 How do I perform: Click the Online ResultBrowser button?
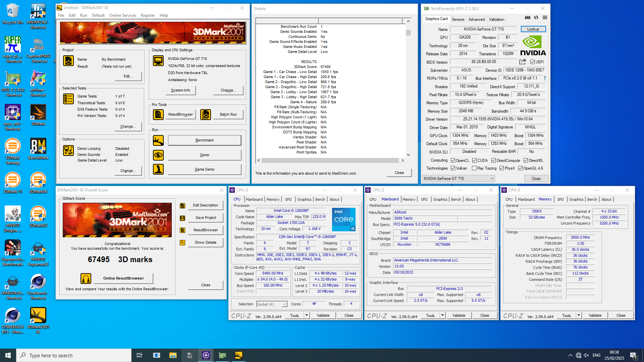coord(123,278)
